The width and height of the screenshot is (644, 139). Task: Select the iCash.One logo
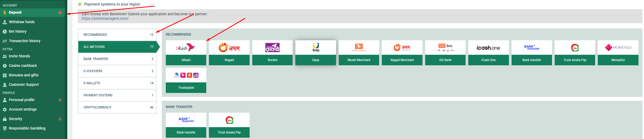tap(488, 48)
